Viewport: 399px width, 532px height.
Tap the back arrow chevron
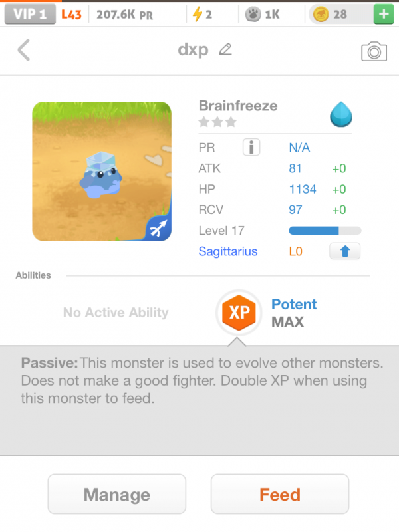point(24,50)
